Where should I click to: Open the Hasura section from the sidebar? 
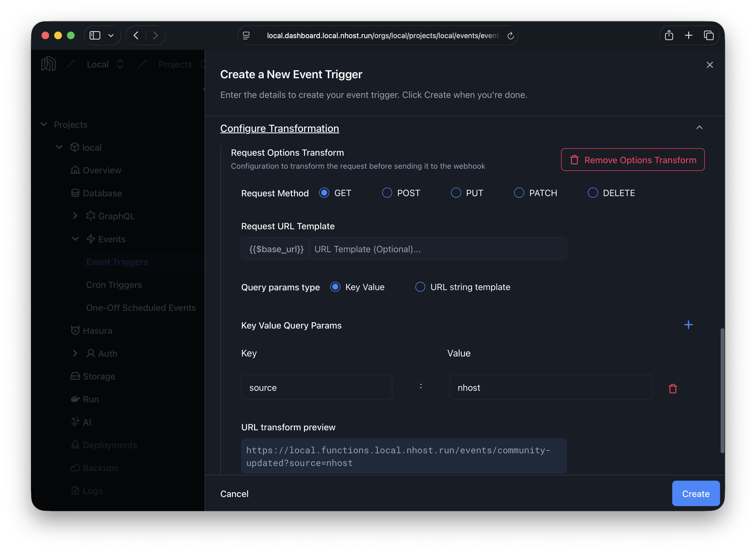(x=75, y=330)
